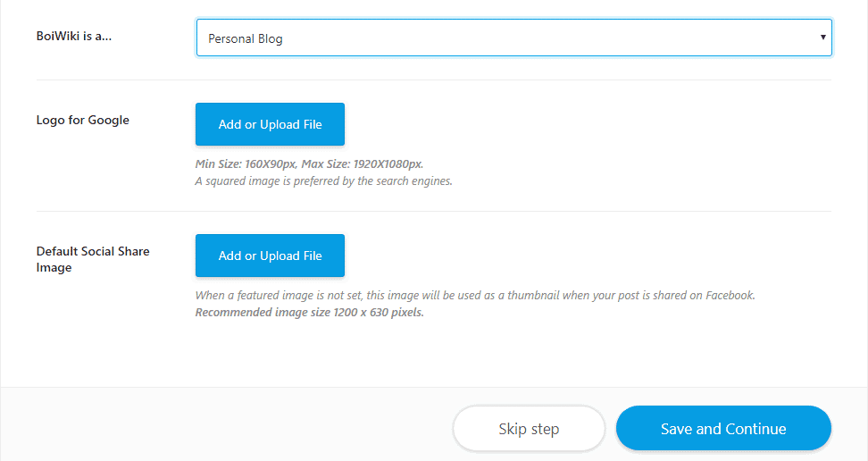Select the "Personal Blog" text in the combo box

[246, 38]
